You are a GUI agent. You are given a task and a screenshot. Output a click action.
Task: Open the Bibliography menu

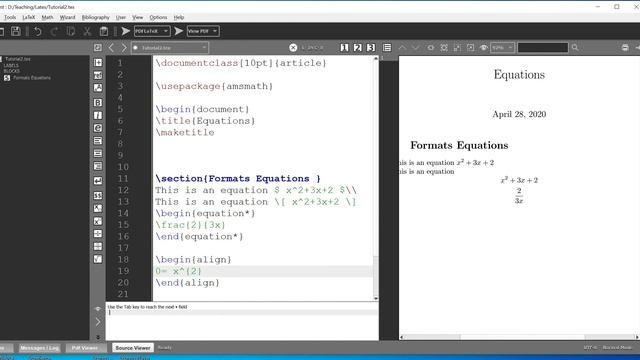click(96, 17)
